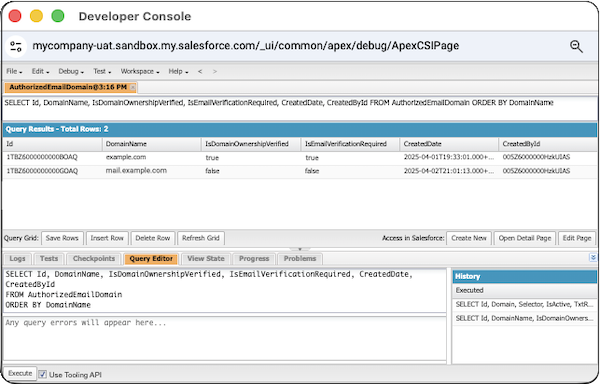
Task: Open history query SELECT Id, DomainName, IsDomainOwners...
Action: 524,318
